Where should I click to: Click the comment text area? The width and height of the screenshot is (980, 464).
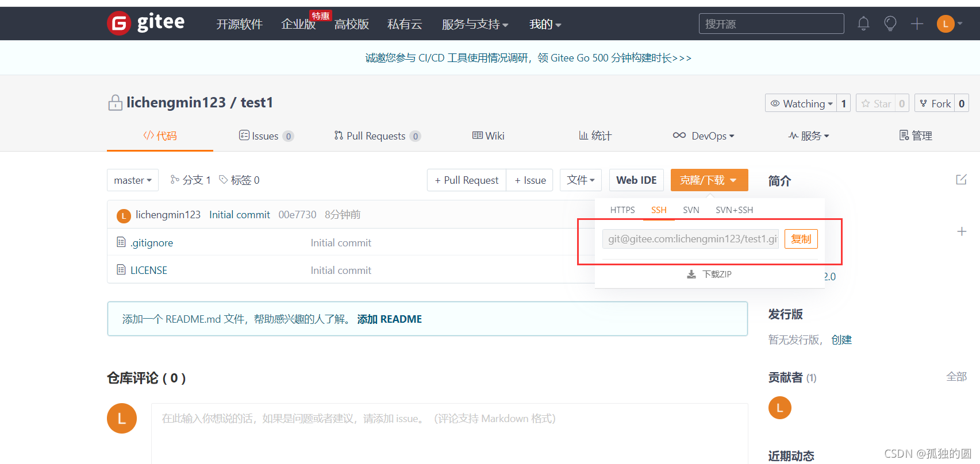click(449, 434)
